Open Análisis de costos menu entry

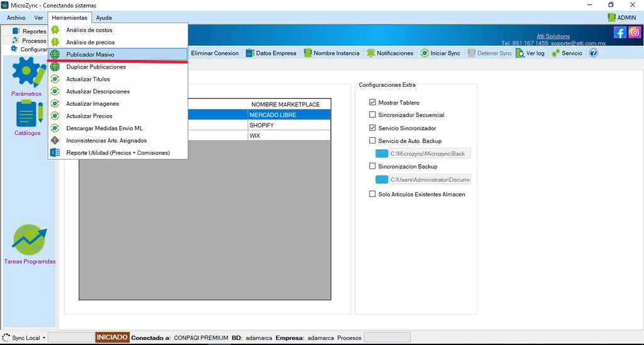click(x=118, y=30)
